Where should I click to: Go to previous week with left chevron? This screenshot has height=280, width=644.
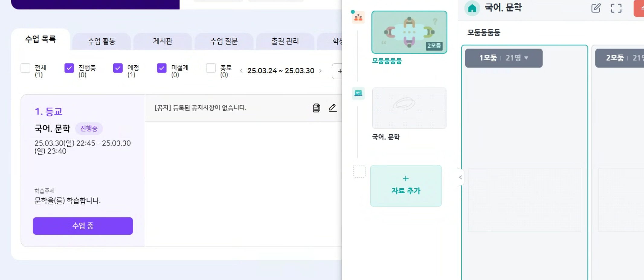click(241, 71)
